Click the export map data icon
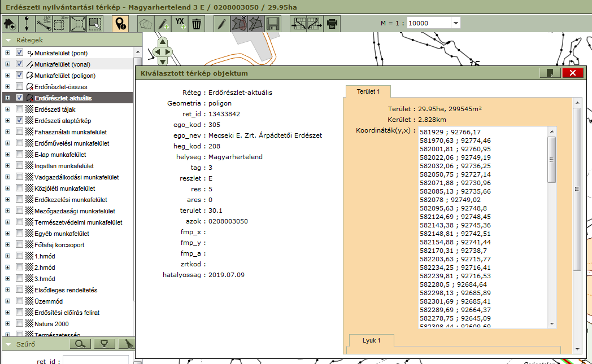Screen dimensions: 592x364 [315, 24]
